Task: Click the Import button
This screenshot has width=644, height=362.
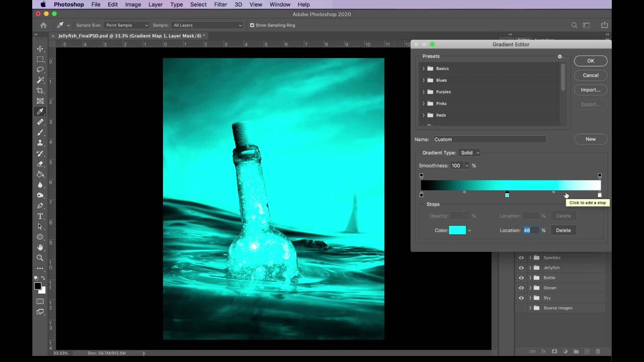Action: (590, 90)
